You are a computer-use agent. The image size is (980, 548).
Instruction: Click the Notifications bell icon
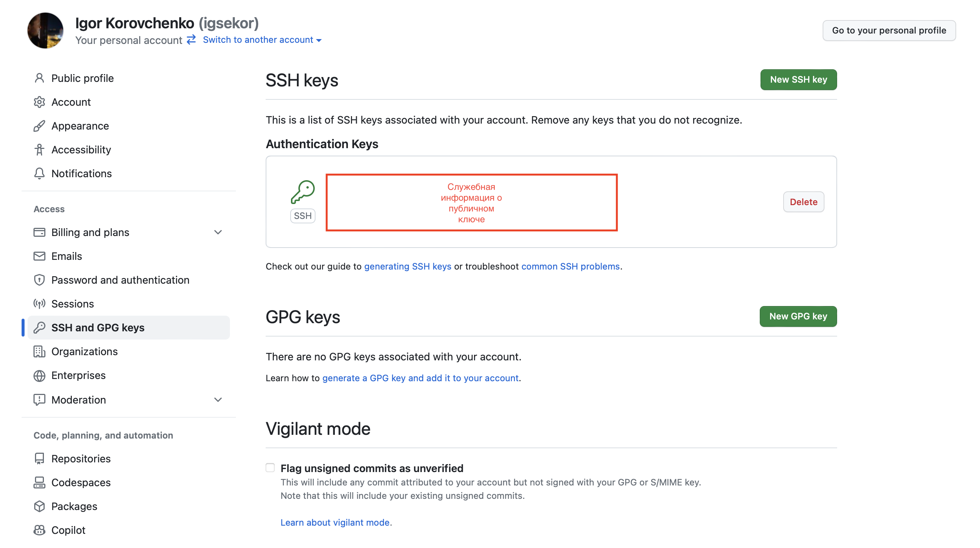(x=39, y=173)
